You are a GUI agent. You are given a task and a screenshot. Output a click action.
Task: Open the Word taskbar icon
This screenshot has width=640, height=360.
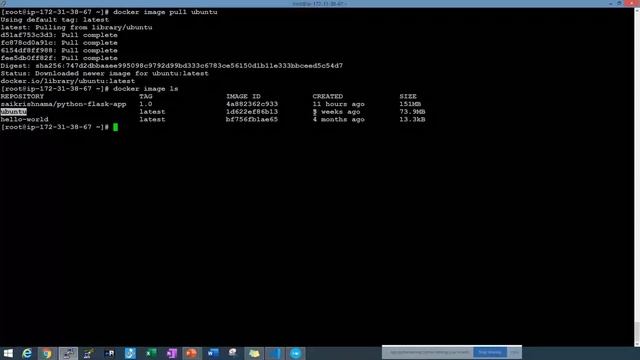pyautogui.click(x=213, y=353)
